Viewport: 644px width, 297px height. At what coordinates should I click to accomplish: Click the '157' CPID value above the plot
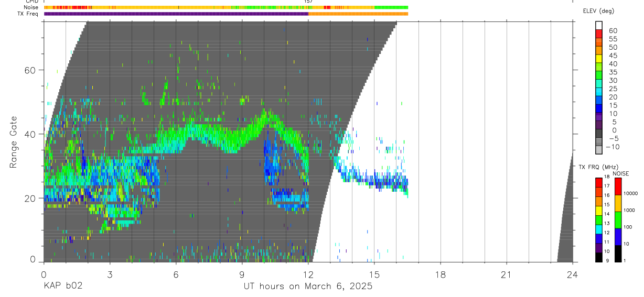click(x=308, y=2)
